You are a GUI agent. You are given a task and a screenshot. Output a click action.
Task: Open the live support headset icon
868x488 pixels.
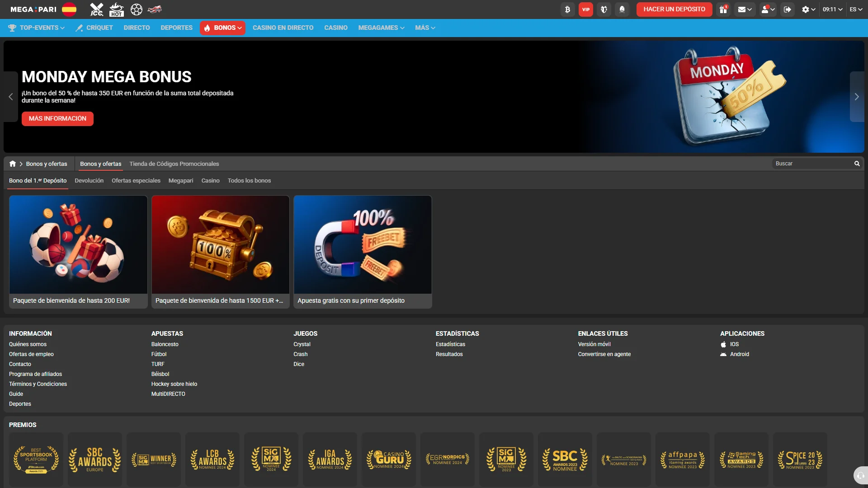(860, 475)
